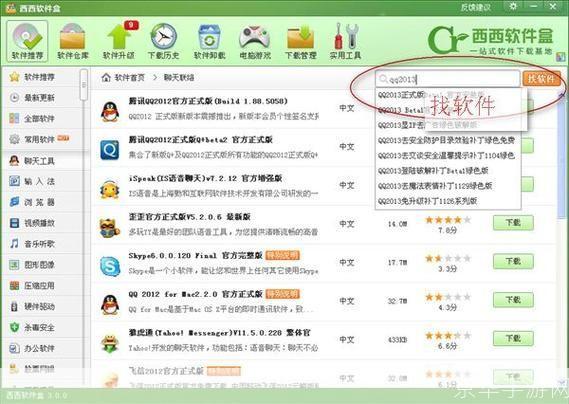
Task: Open 硬件驱动 category in sidebar
Action: point(40,306)
